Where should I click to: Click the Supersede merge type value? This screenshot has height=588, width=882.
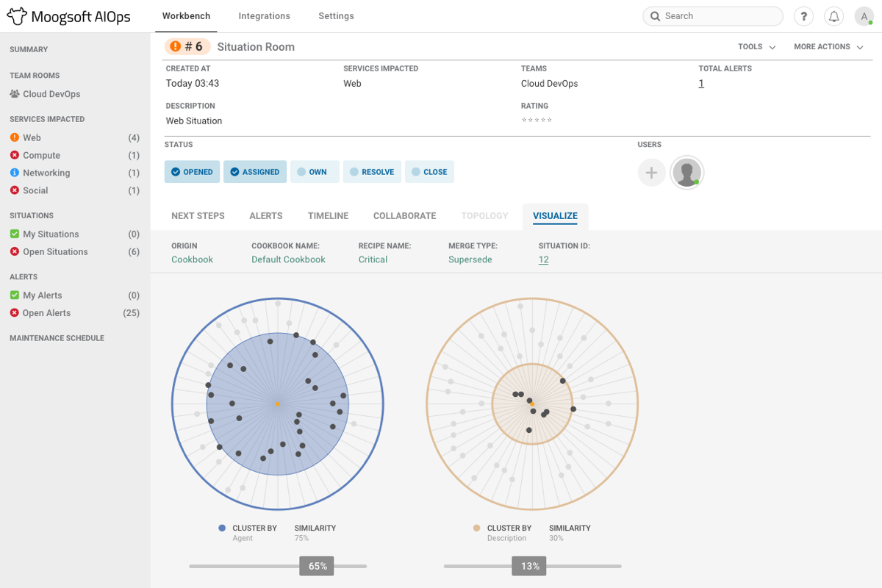(x=470, y=259)
